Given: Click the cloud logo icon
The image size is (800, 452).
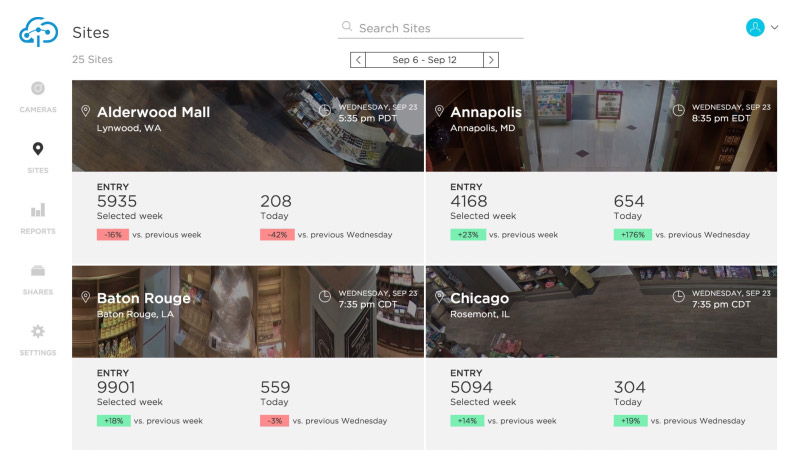Looking at the screenshot, I should 38,33.
